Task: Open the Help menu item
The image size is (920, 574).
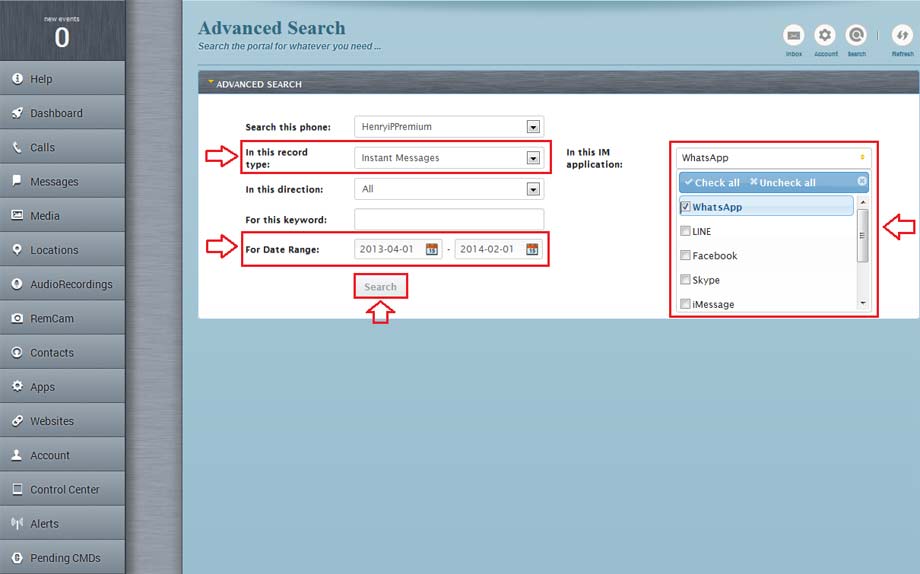Action: (x=62, y=78)
